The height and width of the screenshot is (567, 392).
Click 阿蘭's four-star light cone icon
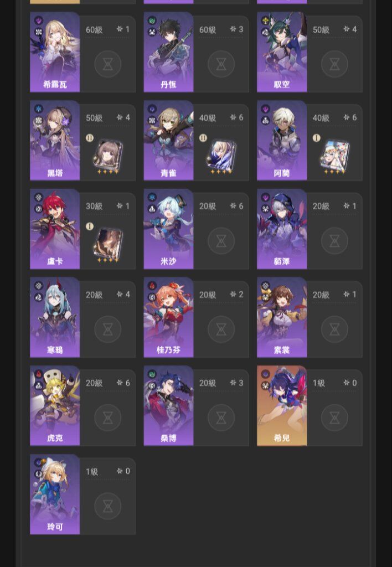tap(334, 156)
